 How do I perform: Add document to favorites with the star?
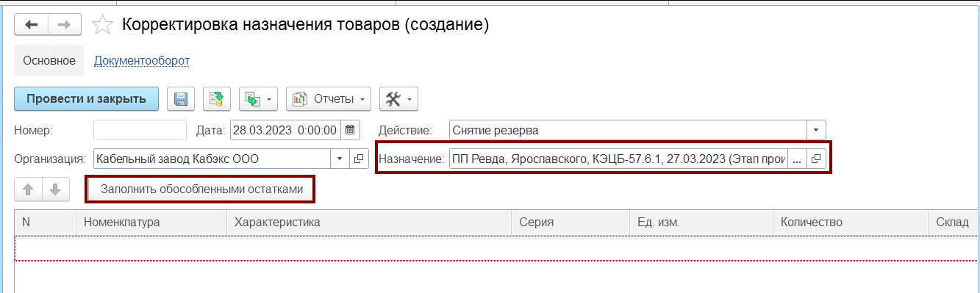click(x=102, y=24)
